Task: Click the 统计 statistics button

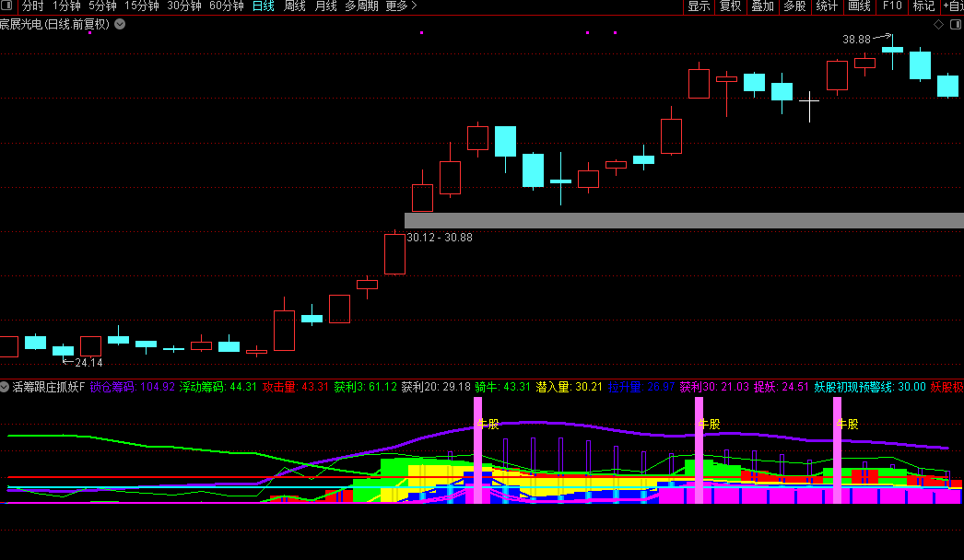Action: (x=827, y=6)
